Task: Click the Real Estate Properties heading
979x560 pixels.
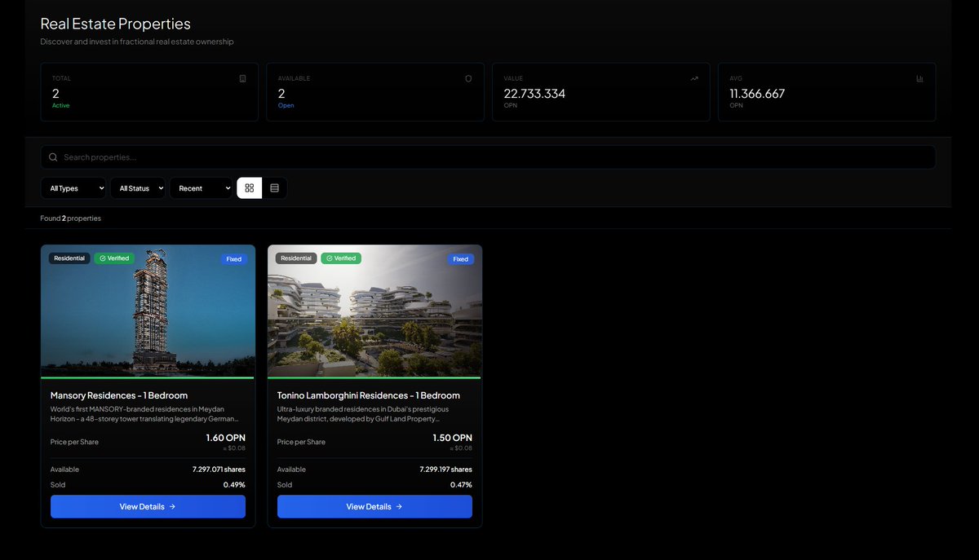Action: (x=115, y=24)
